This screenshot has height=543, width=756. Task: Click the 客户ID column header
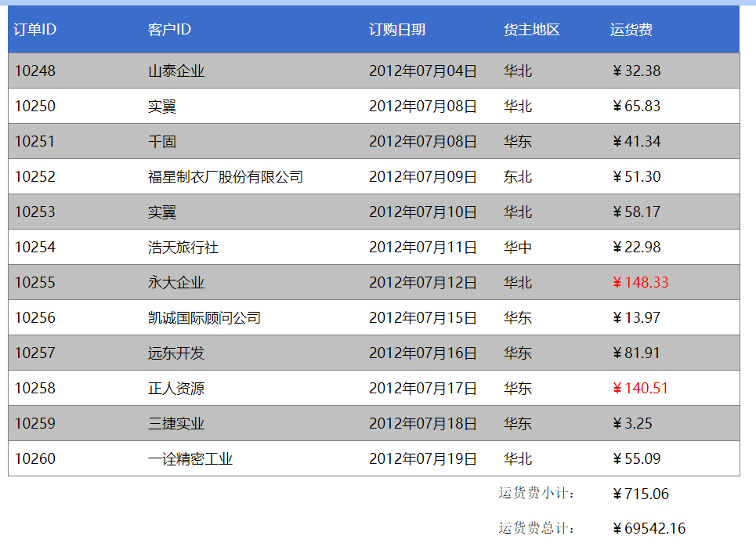tap(169, 30)
